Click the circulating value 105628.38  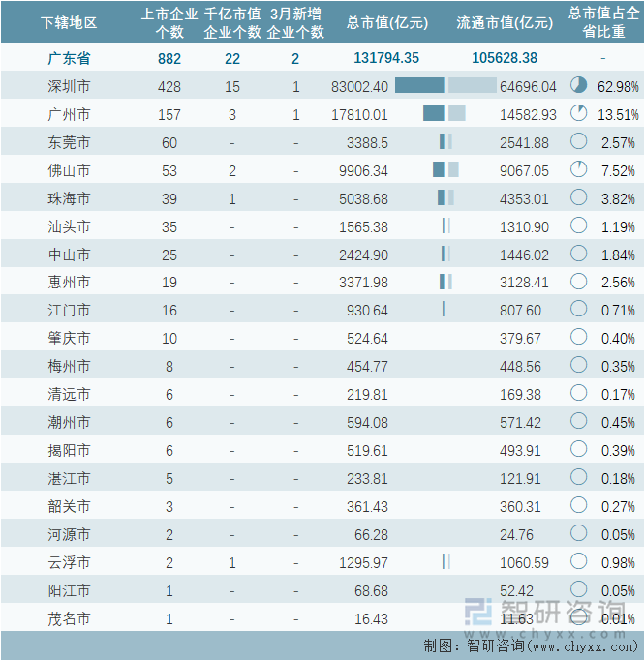[505, 58]
